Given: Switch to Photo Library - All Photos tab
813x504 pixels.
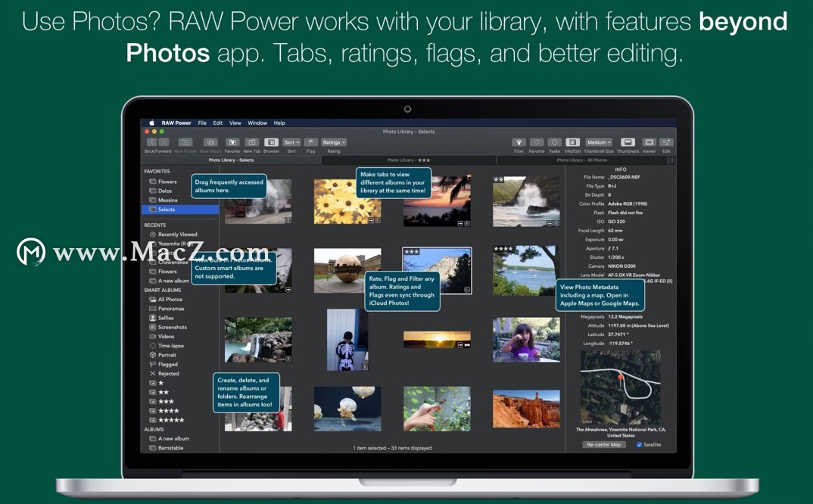Looking at the screenshot, I should point(582,160).
